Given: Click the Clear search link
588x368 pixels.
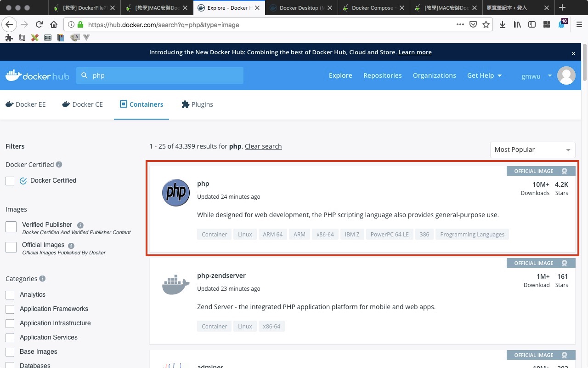Looking at the screenshot, I should [x=263, y=146].
